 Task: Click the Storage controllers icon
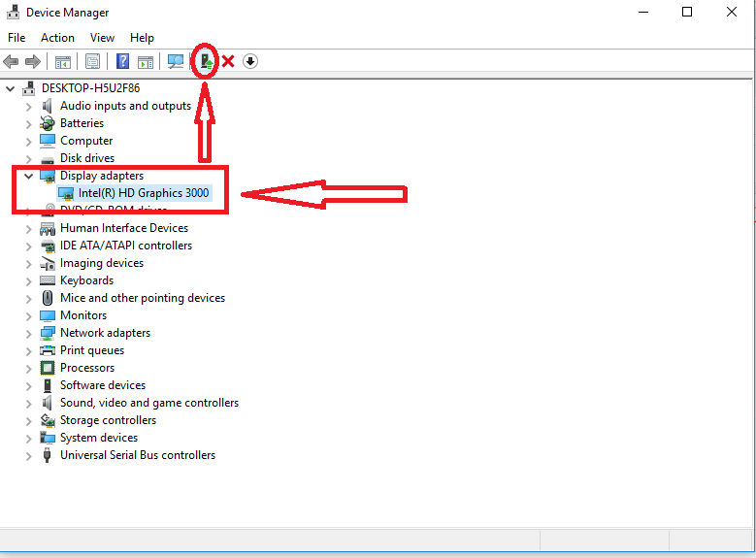[x=48, y=420]
